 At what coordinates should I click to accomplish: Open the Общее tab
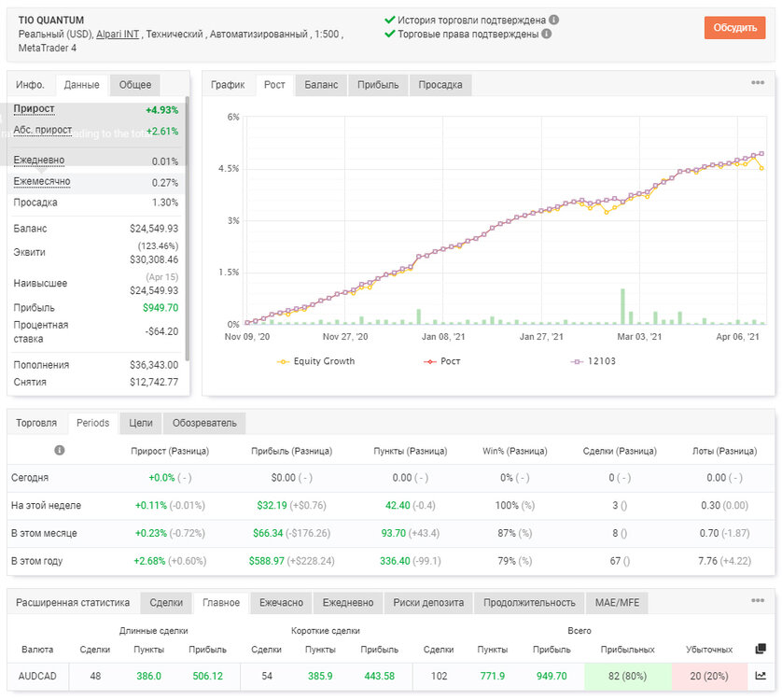[x=134, y=85]
